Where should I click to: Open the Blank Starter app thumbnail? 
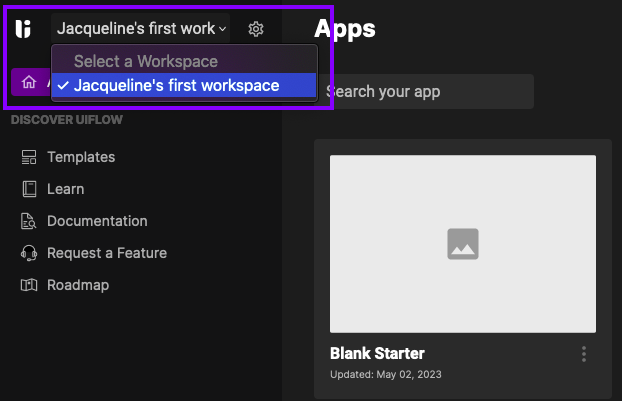[463, 244]
